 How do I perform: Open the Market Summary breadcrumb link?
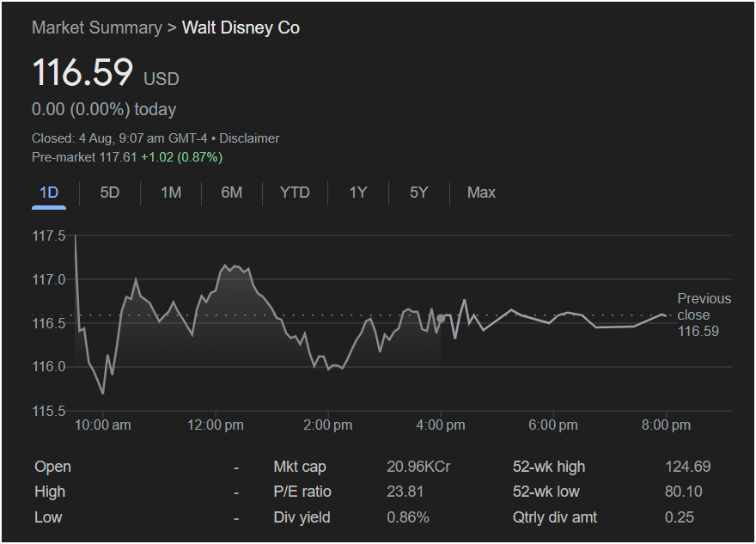97,28
